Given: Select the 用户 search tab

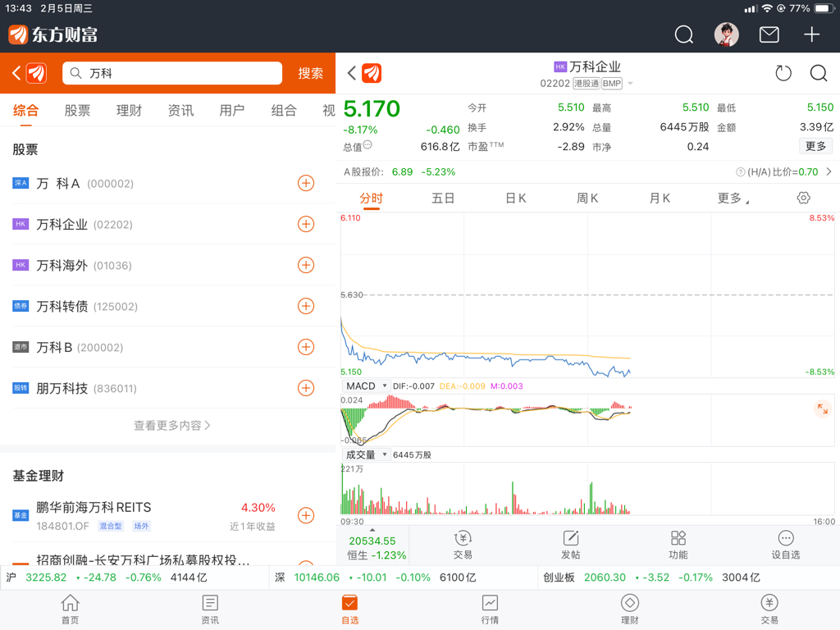Looking at the screenshot, I should click(x=232, y=111).
